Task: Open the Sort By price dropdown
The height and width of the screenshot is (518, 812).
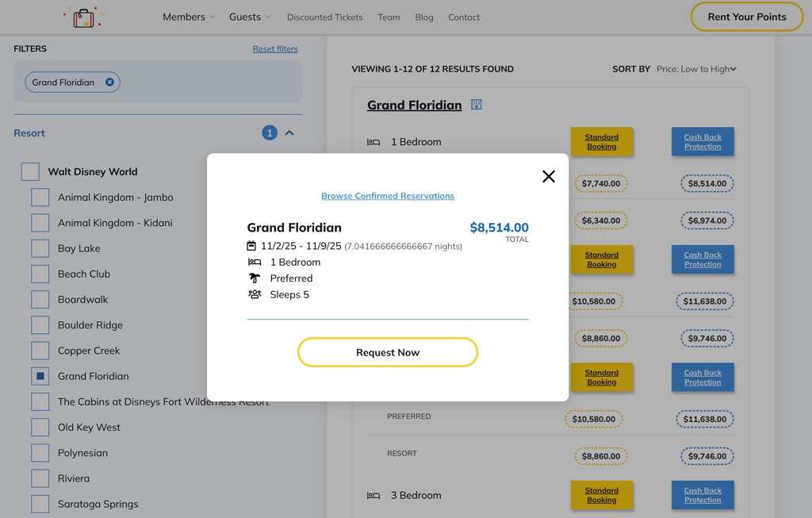Action: point(696,69)
